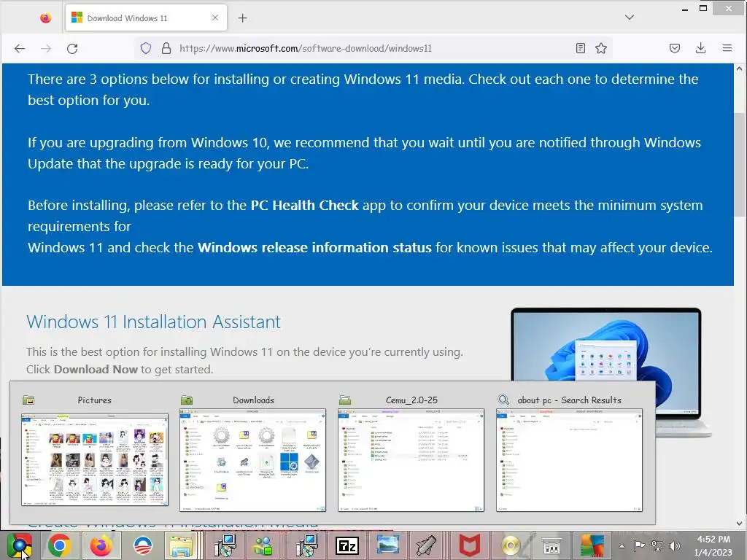Click the Windows 11 Installation Assistant heading

(x=153, y=322)
